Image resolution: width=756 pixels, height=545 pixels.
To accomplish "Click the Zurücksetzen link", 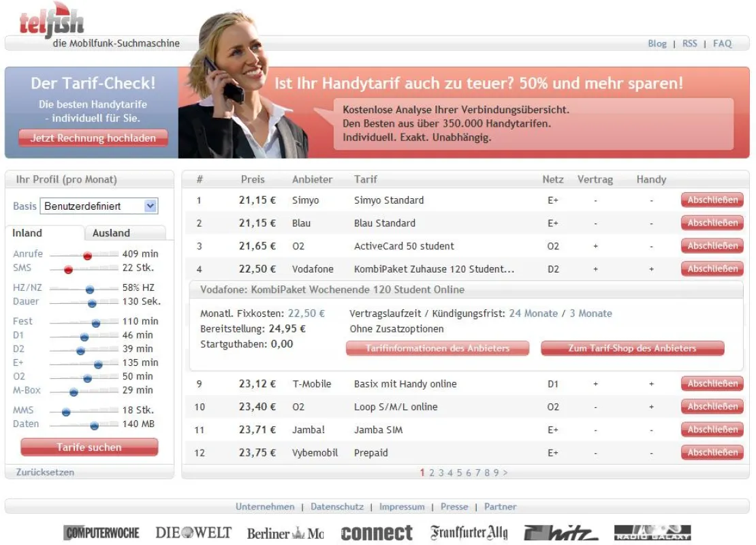I will click(x=45, y=472).
